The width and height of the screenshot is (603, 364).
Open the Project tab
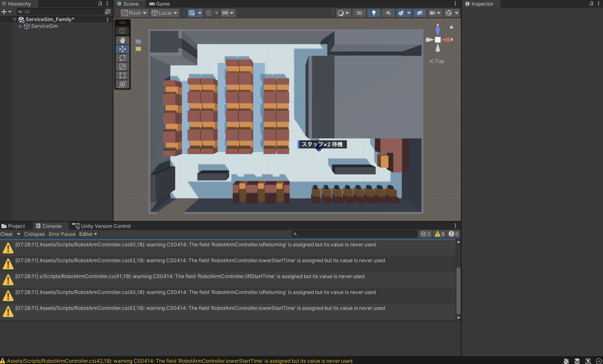tap(13, 226)
